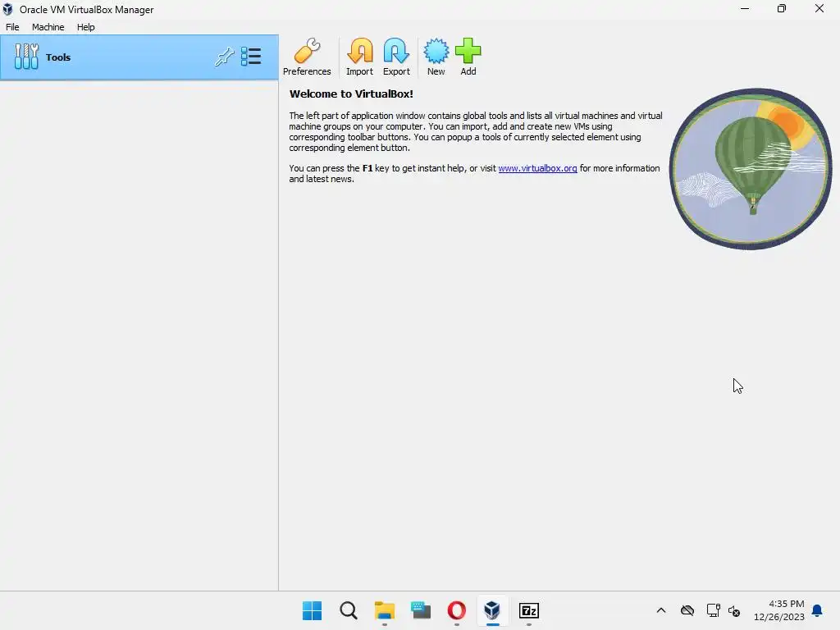
Task: Open the Windows Start menu
Action: (x=313, y=610)
